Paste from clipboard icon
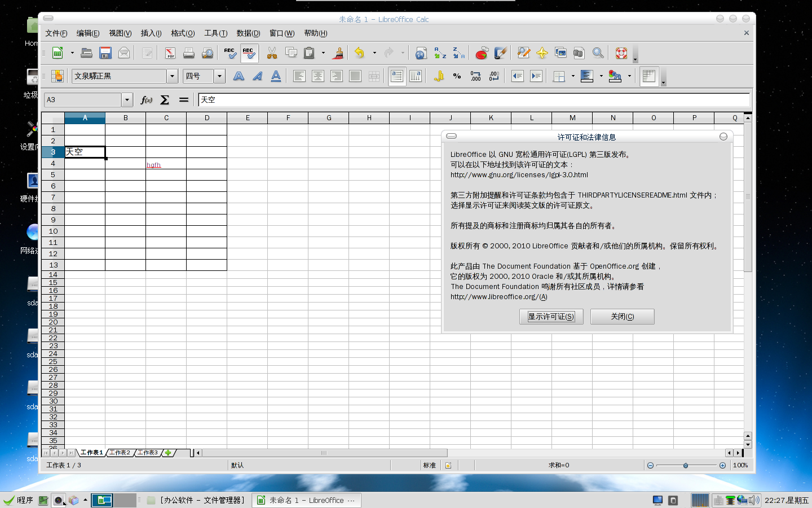Screen dimensions: 812x508 (x=309, y=53)
